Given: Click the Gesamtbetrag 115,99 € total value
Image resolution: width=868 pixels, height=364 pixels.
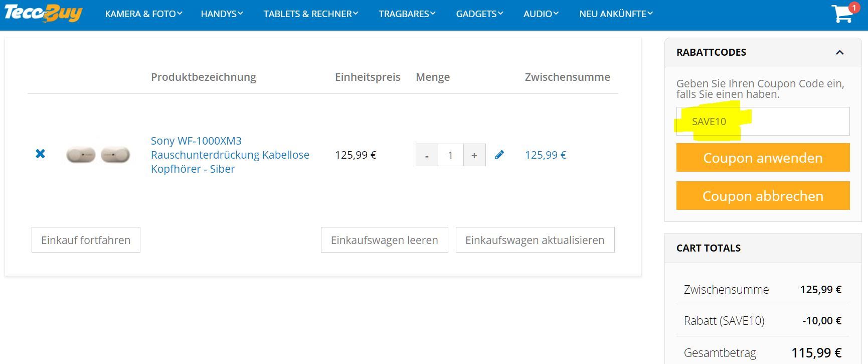Looking at the screenshot, I should pyautogui.click(x=816, y=352).
